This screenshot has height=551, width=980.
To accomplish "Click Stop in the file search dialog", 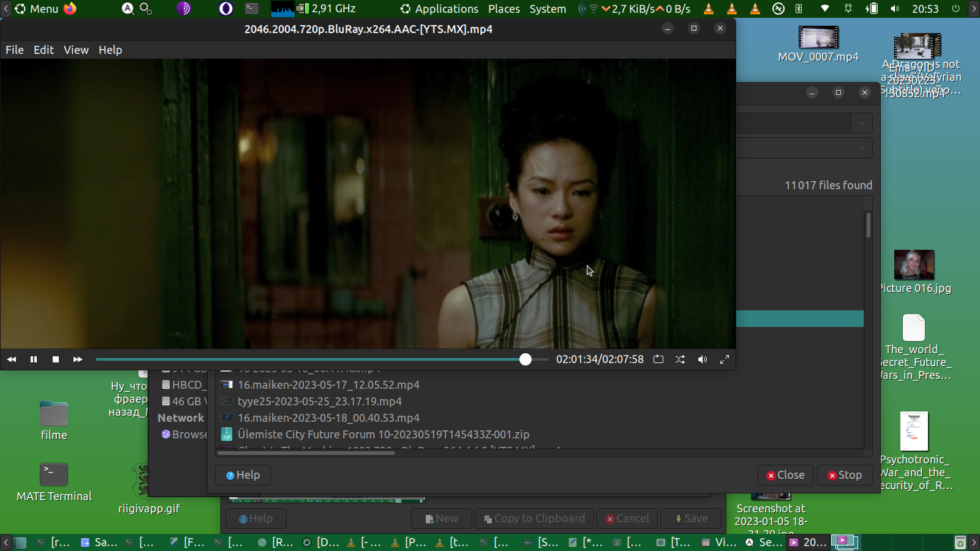I will pyautogui.click(x=845, y=475).
